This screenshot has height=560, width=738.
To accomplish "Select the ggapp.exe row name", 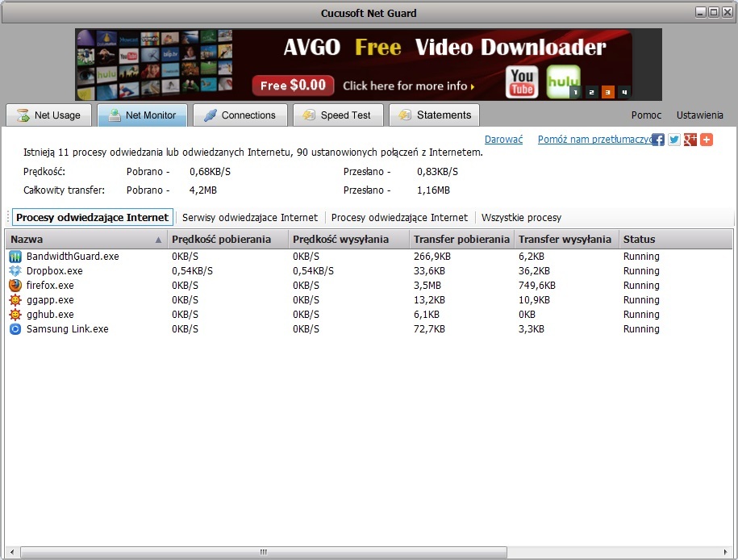I will (x=50, y=300).
